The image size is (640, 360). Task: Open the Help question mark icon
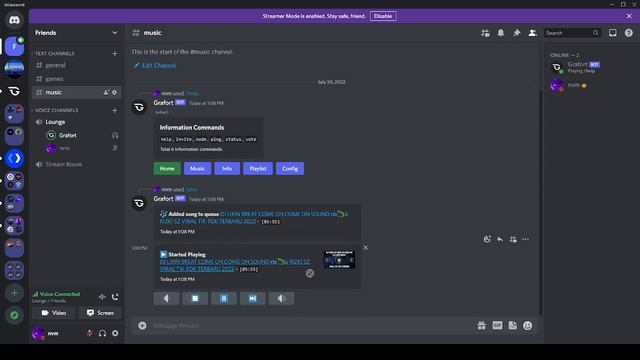click(x=629, y=33)
